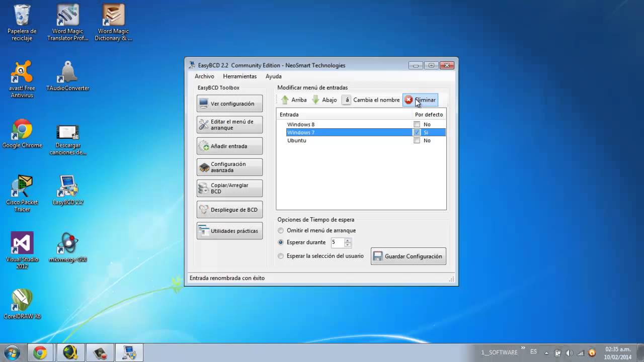This screenshot has width=644, height=362.
Task: Click the Por defecto column header
Action: click(429, 115)
